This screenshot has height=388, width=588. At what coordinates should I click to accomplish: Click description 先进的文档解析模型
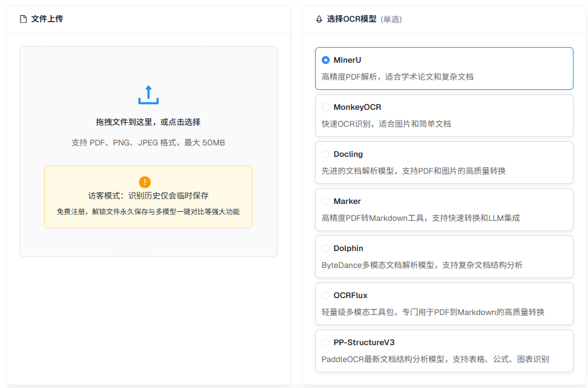click(414, 171)
